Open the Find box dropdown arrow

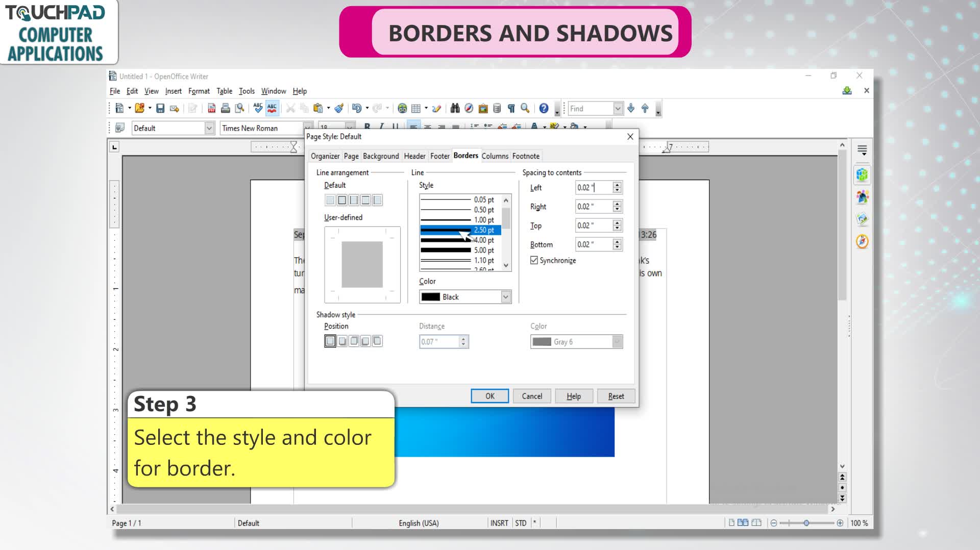(x=618, y=108)
